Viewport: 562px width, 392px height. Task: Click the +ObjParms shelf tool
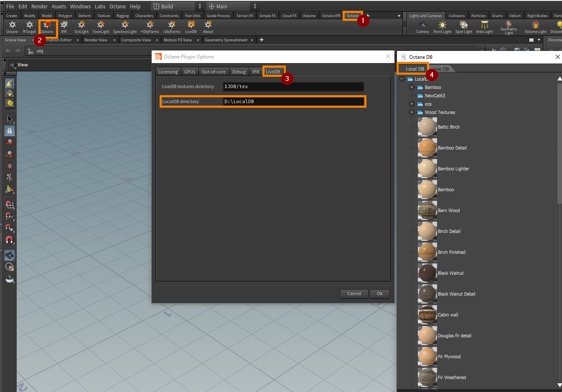tap(150, 27)
